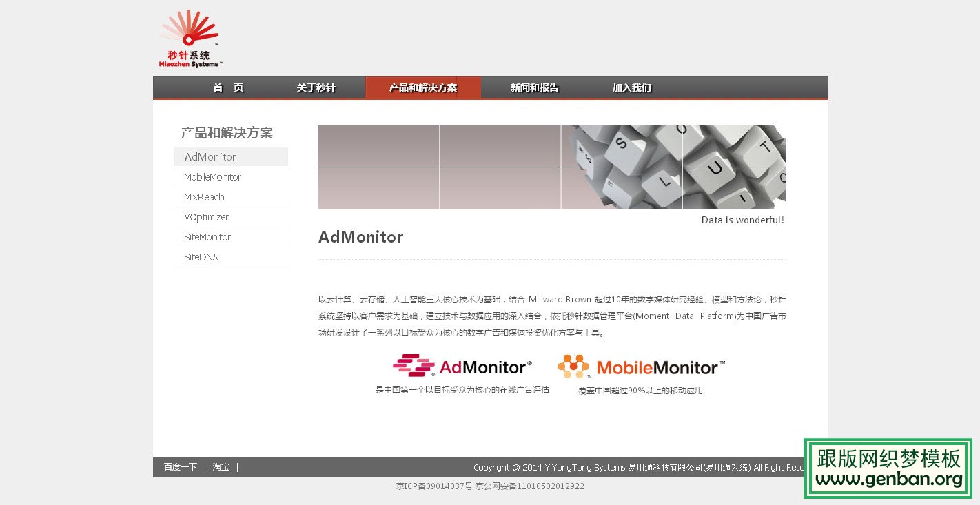Image resolution: width=980 pixels, height=505 pixels.
Task: Open MobileMonitor from the sidebar
Action: pos(212,177)
